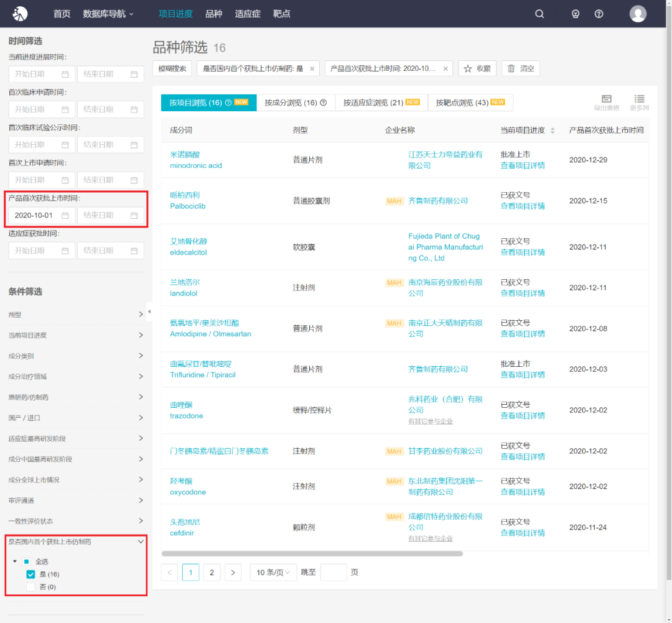Open calendar icon of 适应症获批时间 end date

[134, 251]
